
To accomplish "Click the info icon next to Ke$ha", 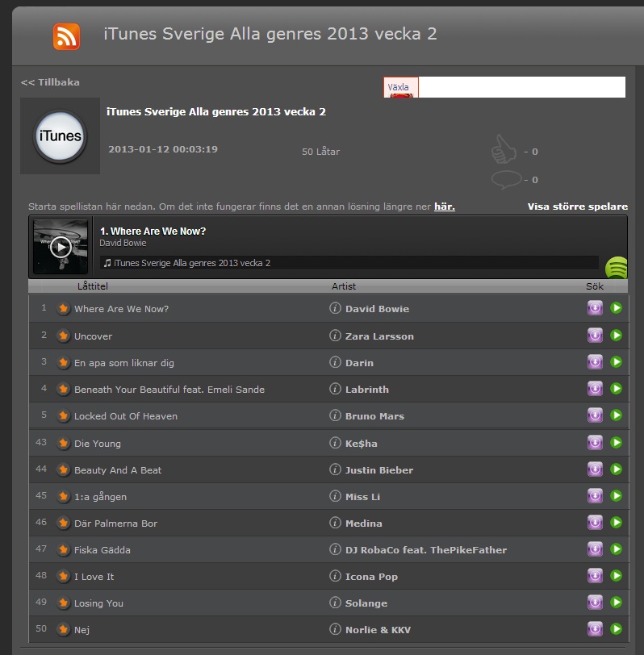I will (x=335, y=443).
